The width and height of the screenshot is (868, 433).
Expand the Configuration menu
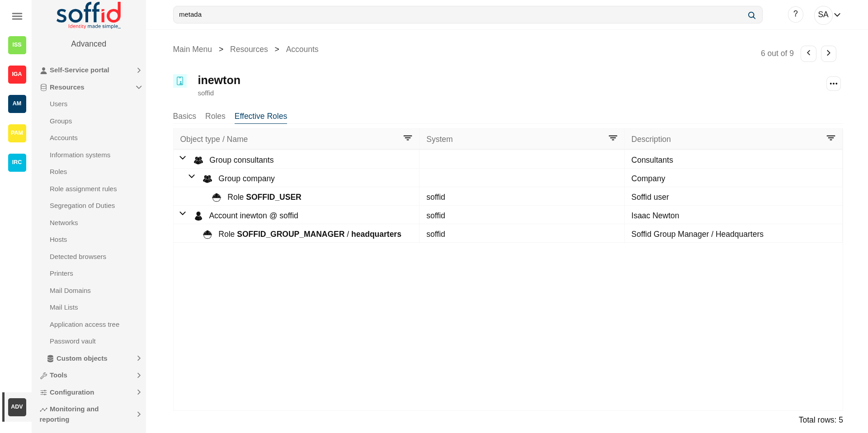click(139, 392)
